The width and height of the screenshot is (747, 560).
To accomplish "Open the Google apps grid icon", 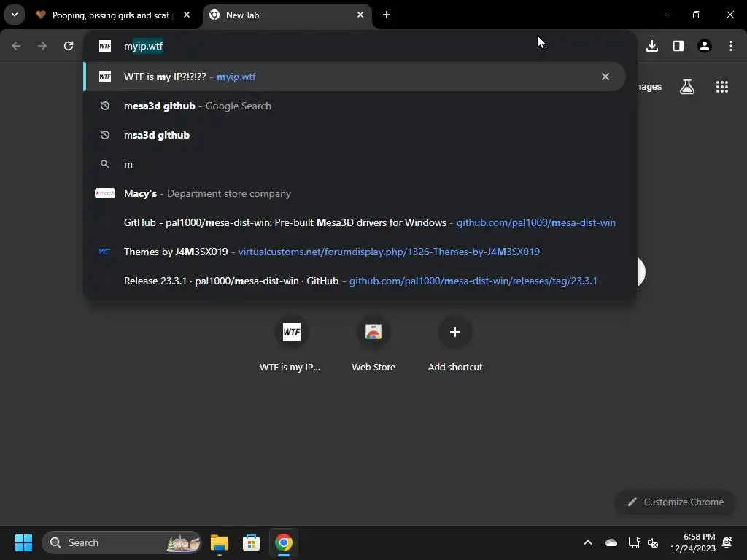I will click(x=721, y=87).
